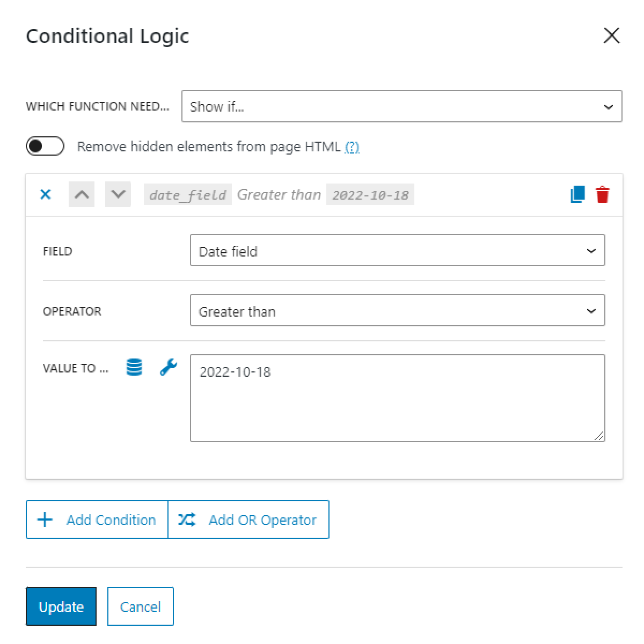The height and width of the screenshot is (644, 644).
Task: Duplicate the condition with the copy icon
Action: (577, 195)
